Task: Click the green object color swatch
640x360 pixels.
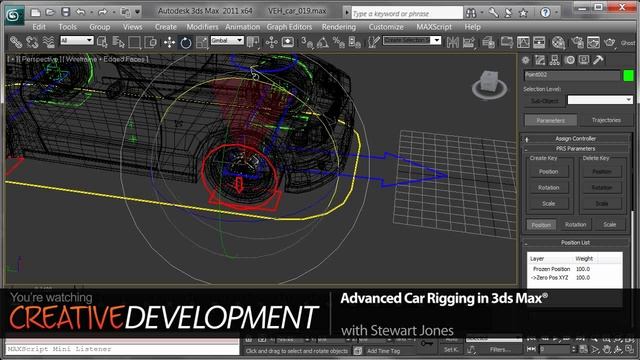Action: [x=629, y=76]
